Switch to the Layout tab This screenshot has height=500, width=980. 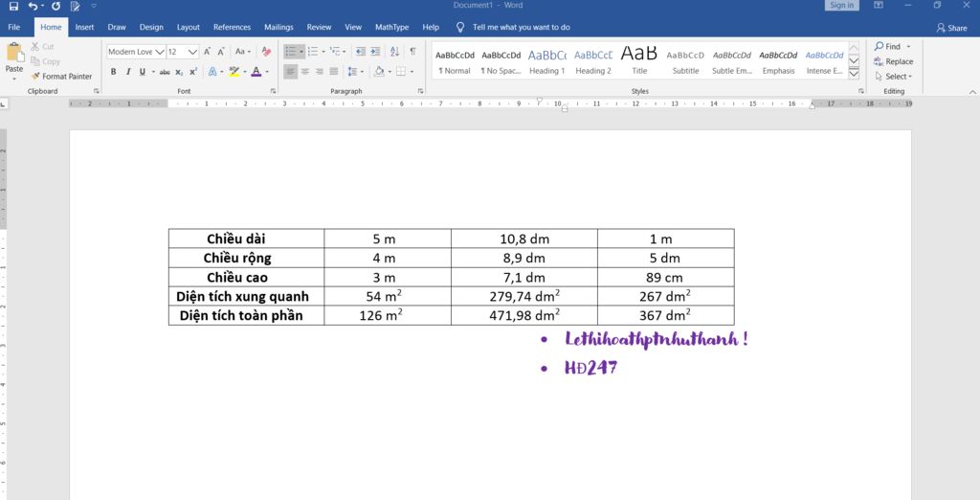click(189, 27)
